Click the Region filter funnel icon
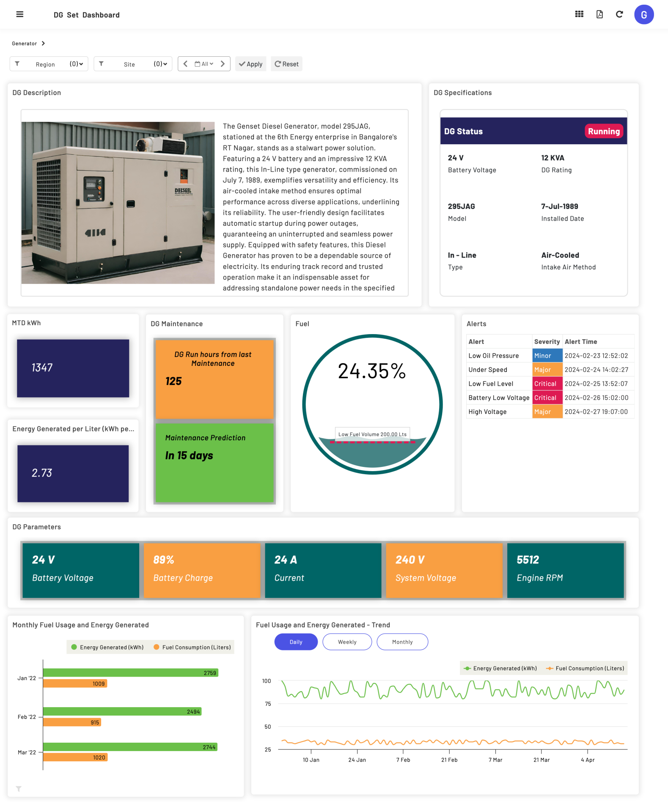668x812 pixels. point(17,64)
